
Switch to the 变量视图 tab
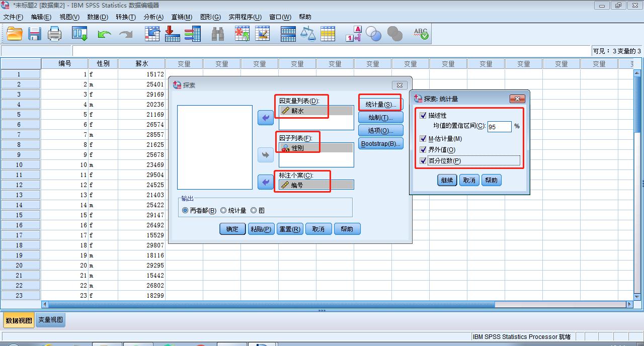pos(50,320)
